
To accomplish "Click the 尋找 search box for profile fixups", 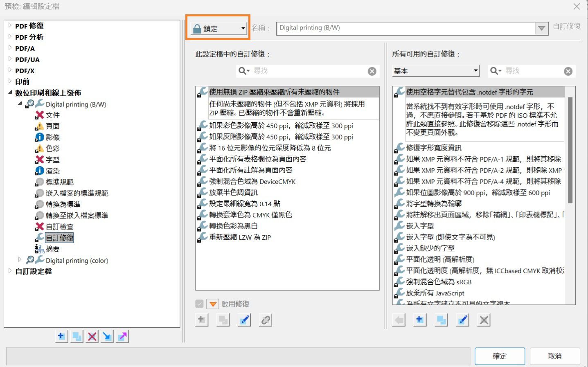I will point(308,71).
